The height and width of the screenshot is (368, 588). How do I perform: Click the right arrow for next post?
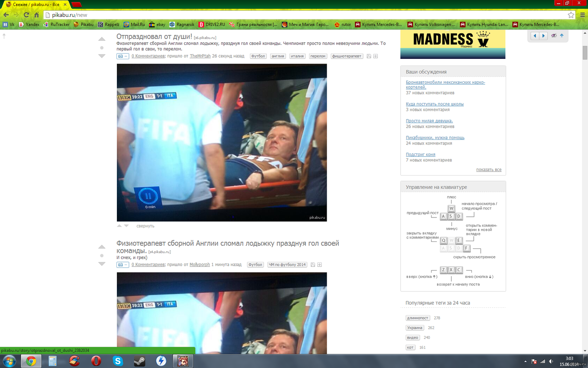(x=543, y=36)
